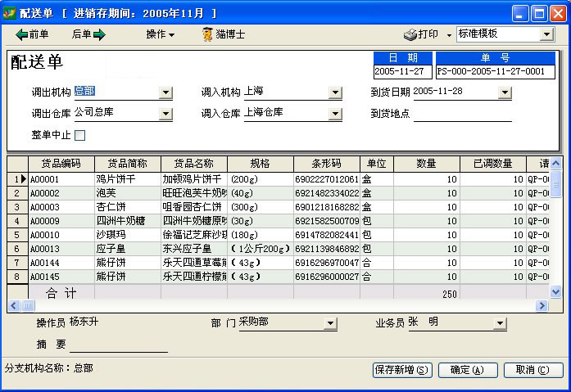Cancel using the 取消 button
The image size is (571, 392).
click(x=532, y=370)
